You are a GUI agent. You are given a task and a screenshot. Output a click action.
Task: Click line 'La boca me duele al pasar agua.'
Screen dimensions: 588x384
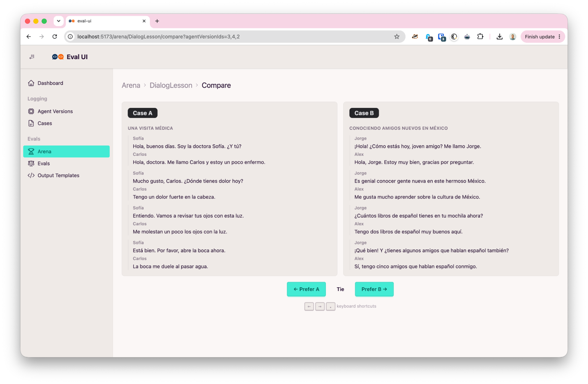[x=170, y=266]
